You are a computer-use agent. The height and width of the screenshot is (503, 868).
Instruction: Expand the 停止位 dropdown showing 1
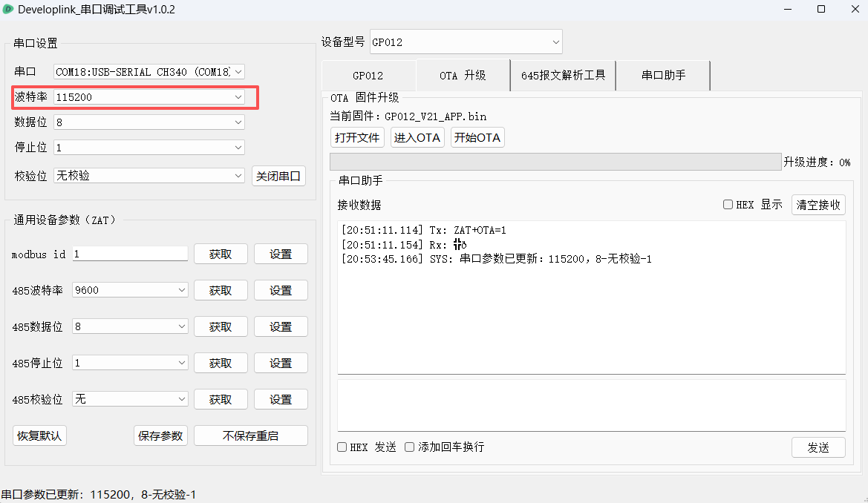[149, 148]
